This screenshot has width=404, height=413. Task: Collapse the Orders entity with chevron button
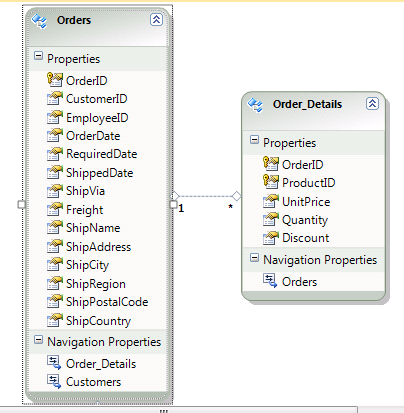[156, 20]
